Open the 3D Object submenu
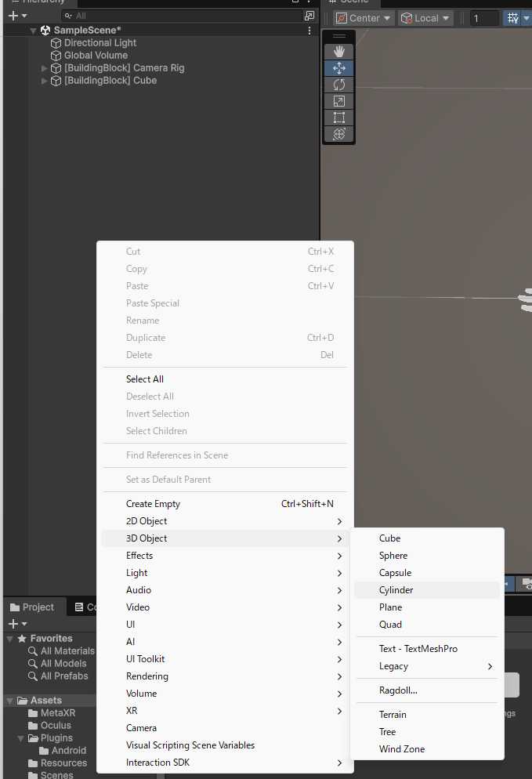The width and height of the screenshot is (532, 779). point(225,538)
